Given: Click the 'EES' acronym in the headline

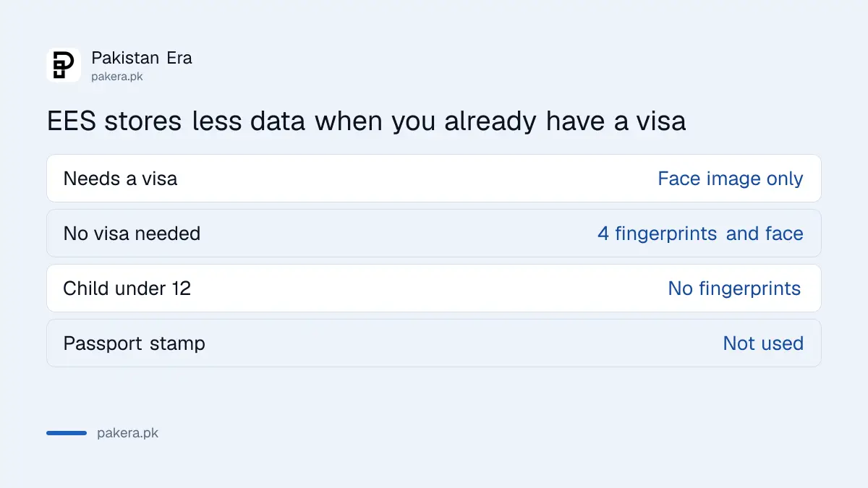Looking at the screenshot, I should [x=72, y=121].
